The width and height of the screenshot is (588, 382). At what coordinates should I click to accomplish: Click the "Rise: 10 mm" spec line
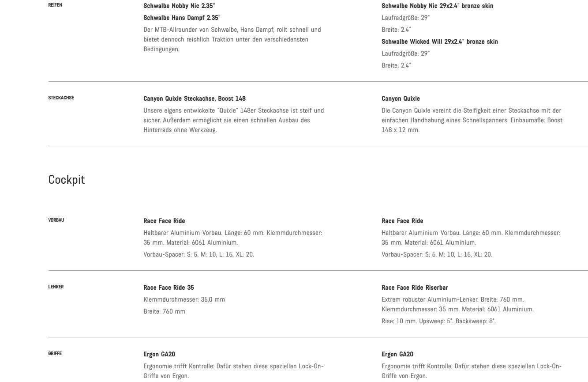pyautogui.click(x=438, y=321)
